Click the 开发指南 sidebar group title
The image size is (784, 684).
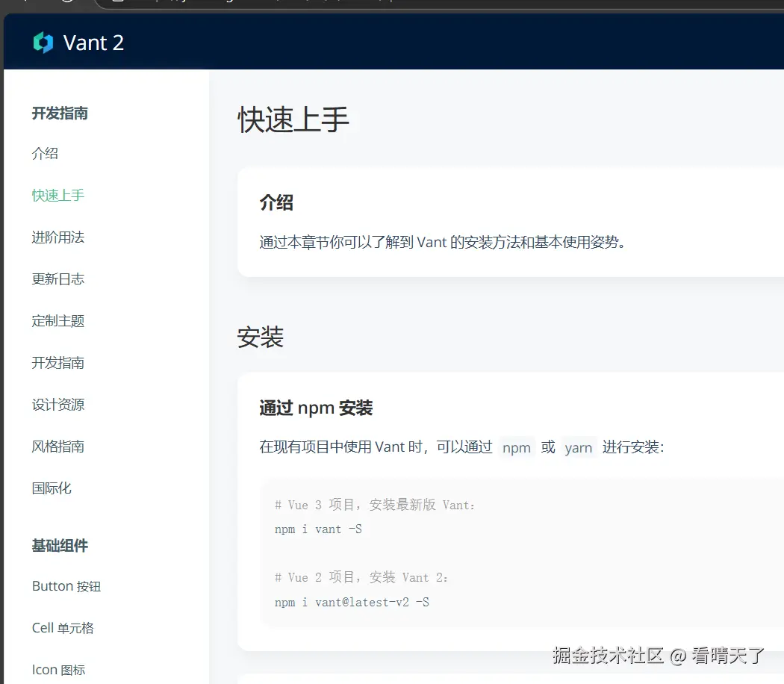(x=60, y=114)
